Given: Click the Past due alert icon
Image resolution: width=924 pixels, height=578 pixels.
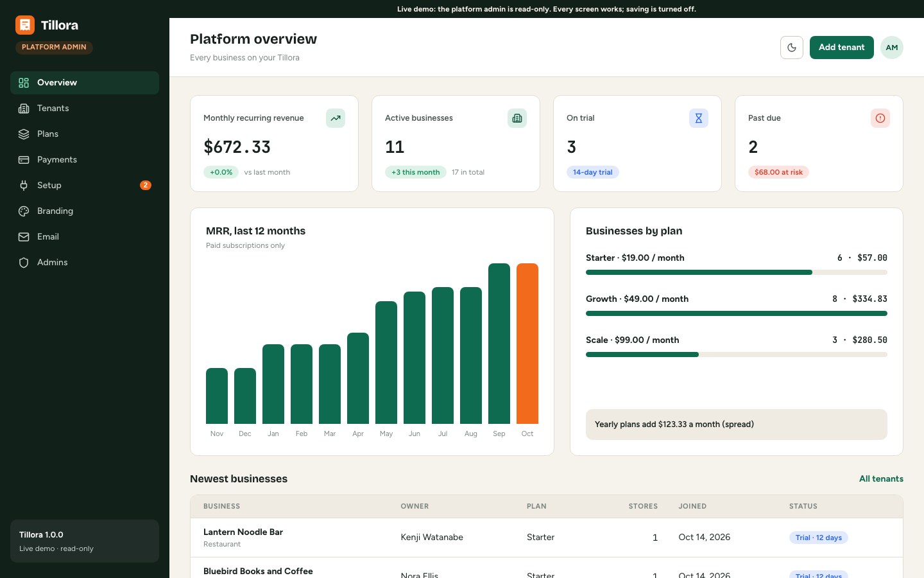Looking at the screenshot, I should [880, 118].
